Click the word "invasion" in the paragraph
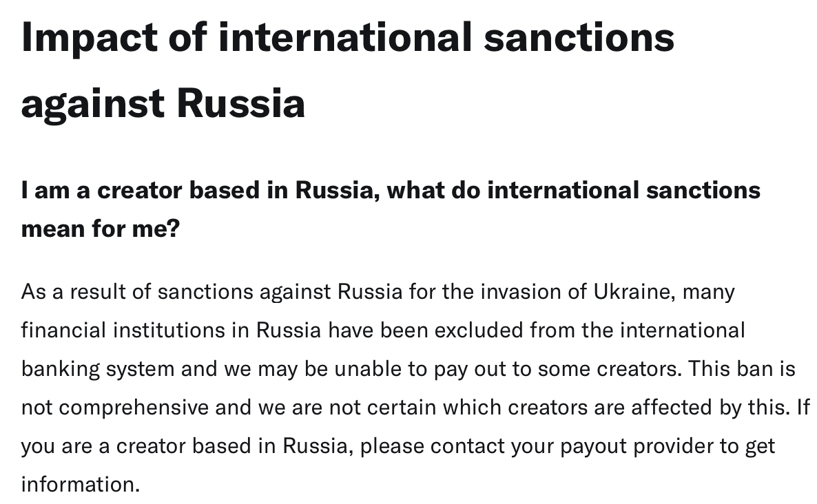Image resolution: width=817 pixels, height=504 pixels. click(x=521, y=291)
